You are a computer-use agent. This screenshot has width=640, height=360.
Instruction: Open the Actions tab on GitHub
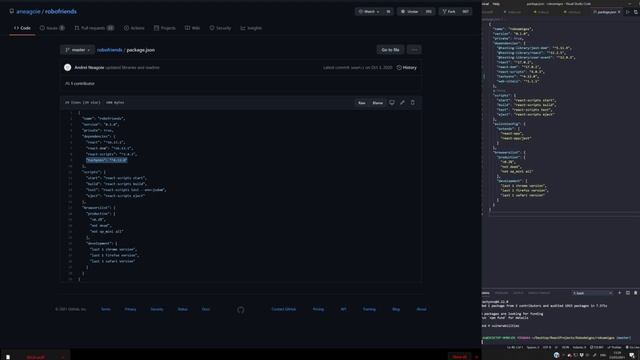point(134,28)
